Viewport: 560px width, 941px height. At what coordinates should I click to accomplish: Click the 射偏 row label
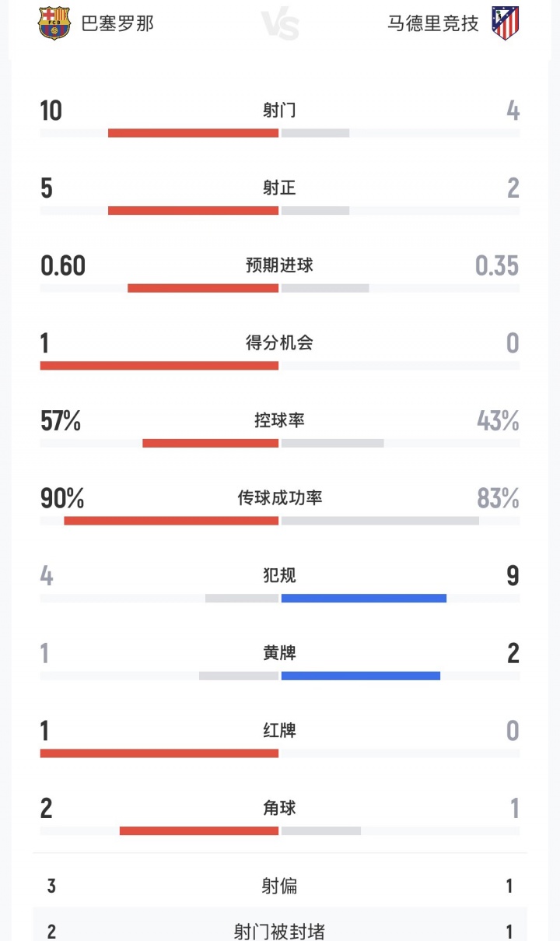[x=279, y=886]
